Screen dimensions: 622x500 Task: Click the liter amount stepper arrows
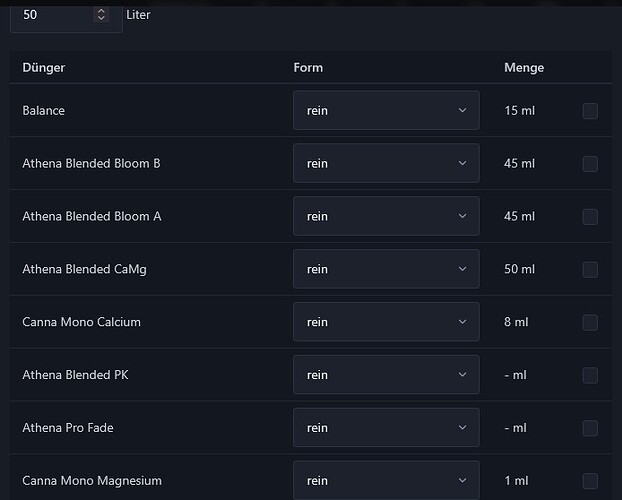(x=101, y=15)
